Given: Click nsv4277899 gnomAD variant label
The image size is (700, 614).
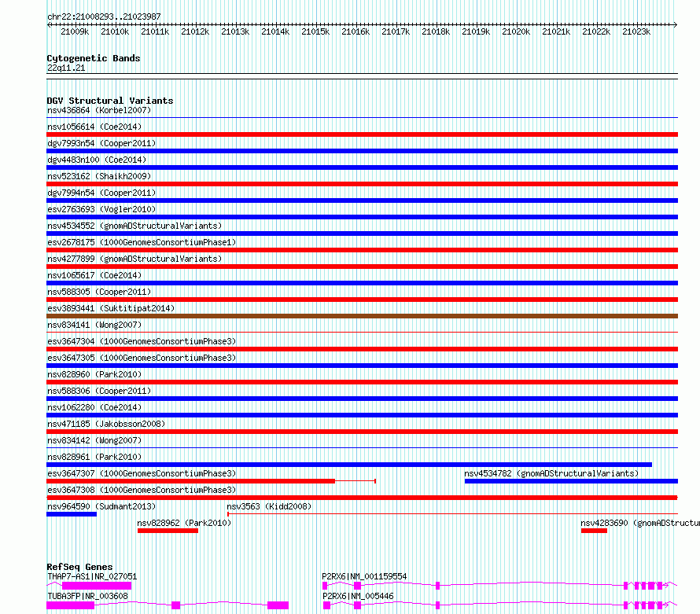Looking at the screenshot, I should click(134, 259).
